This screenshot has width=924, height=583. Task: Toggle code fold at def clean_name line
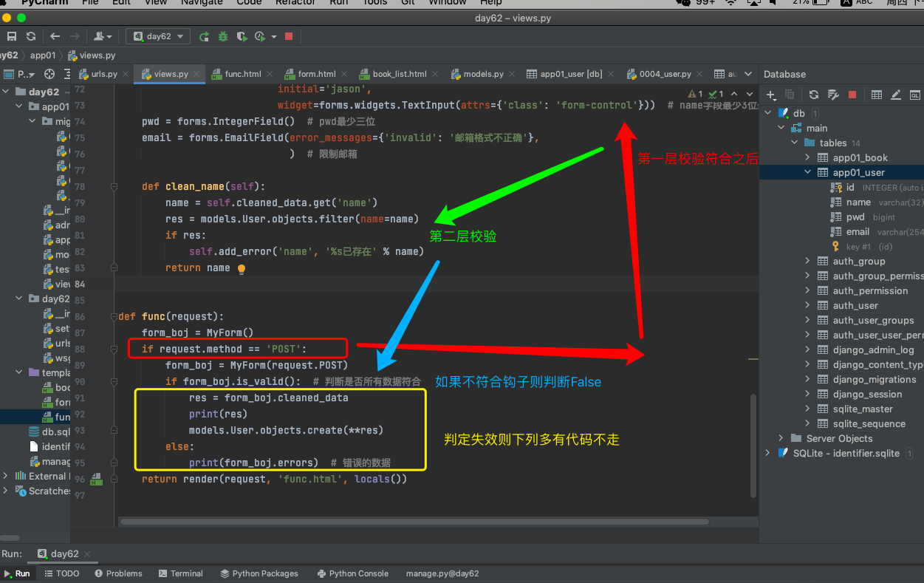tap(114, 186)
